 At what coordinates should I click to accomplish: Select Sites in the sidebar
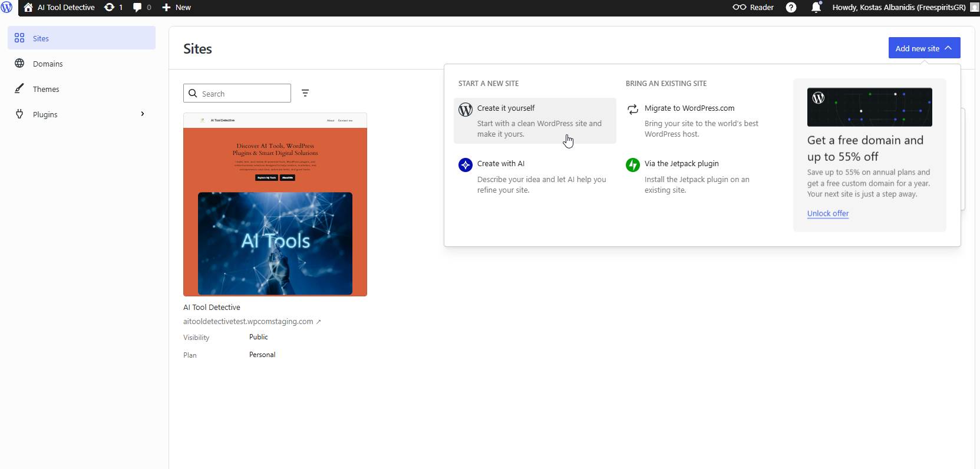(81, 38)
